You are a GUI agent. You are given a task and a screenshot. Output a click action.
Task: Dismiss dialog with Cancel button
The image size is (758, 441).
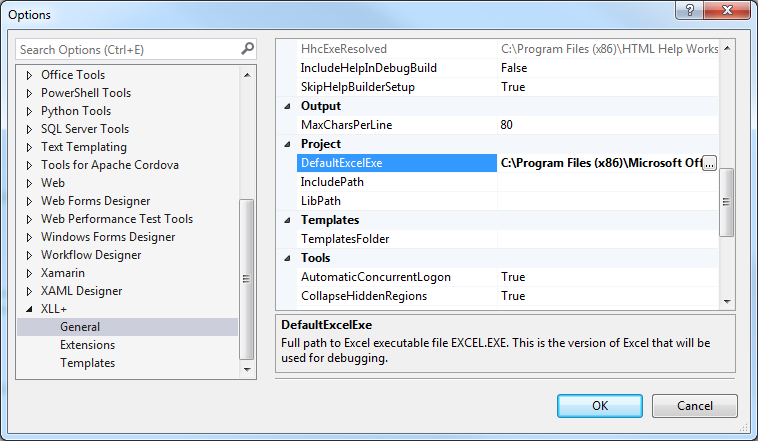695,406
